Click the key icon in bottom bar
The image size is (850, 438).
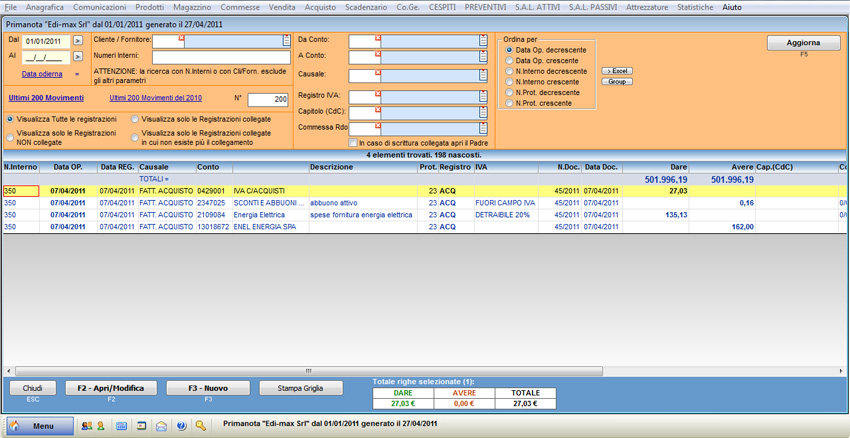tap(201, 426)
